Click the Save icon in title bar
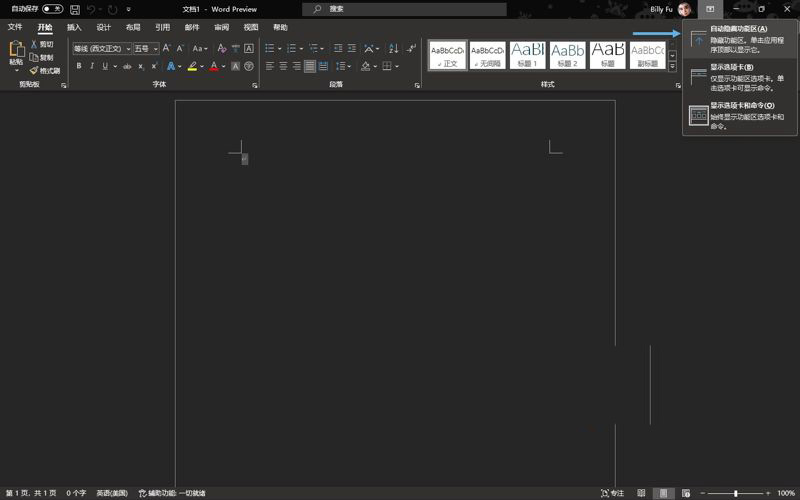The width and height of the screenshot is (800, 500). tap(75, 9)
